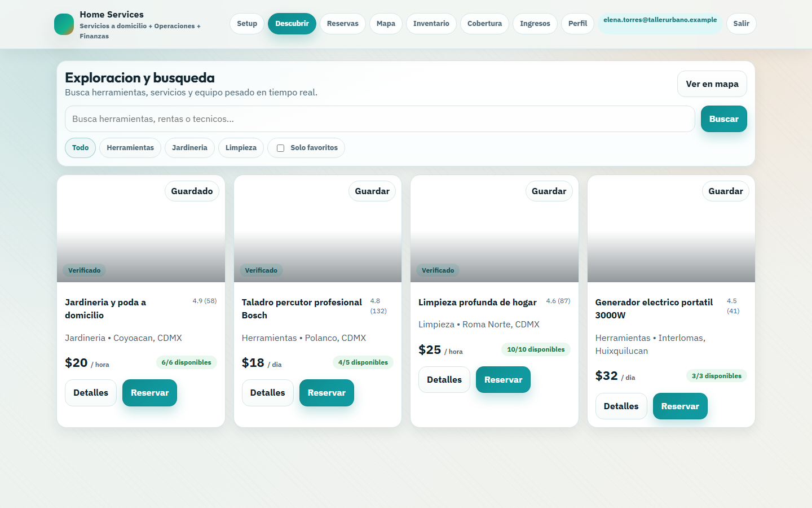This screenshot has height=508, width=812.
Task: Reserve the Taladro percutor profesional Bosch
Action: click(x=326, y=393)
